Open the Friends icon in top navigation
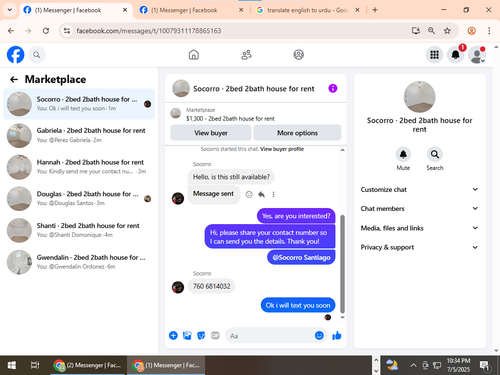The height and width of the screenshot is (375, 500). click(x=246, y=55)
